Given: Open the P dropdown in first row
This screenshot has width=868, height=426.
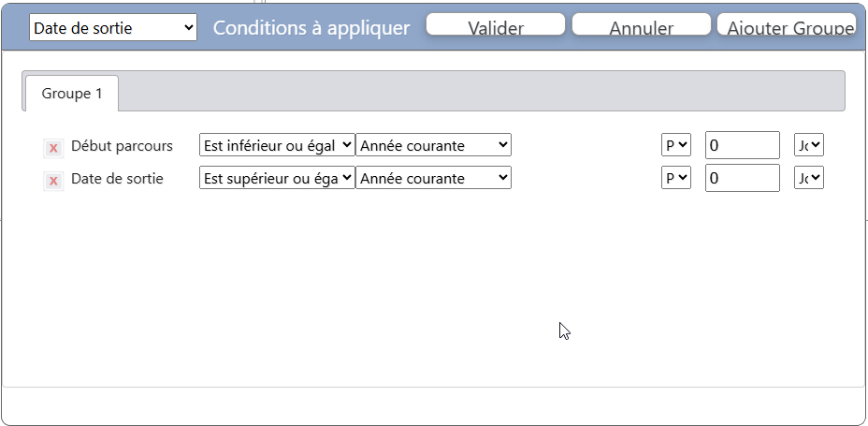Looking at the screenshot, I should (x=675, y=145).
